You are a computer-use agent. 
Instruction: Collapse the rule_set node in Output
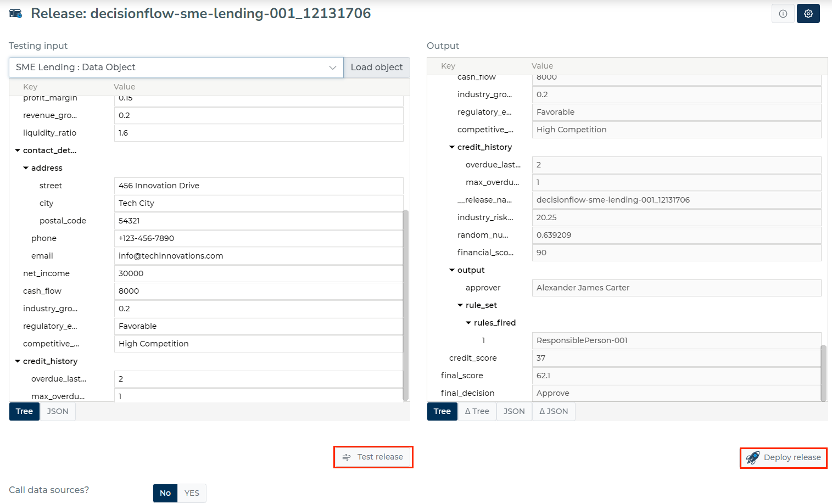[x=460, y=305]
